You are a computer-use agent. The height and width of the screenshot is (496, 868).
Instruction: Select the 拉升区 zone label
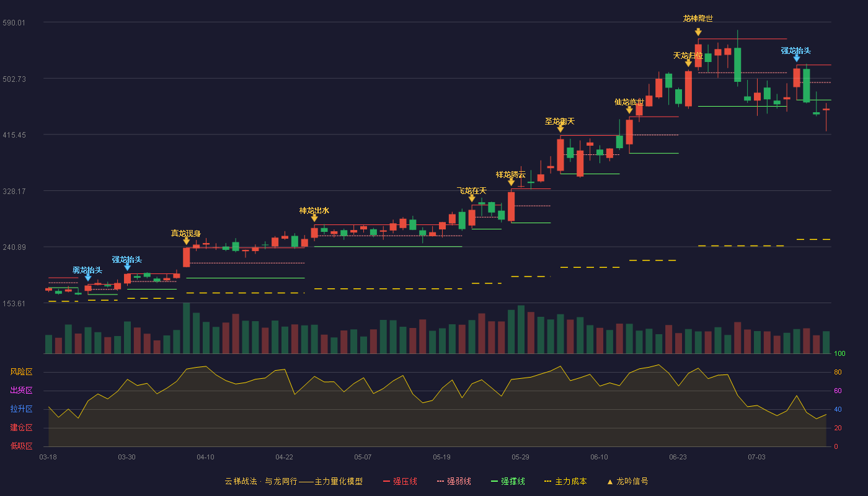(x=21, y=409)
